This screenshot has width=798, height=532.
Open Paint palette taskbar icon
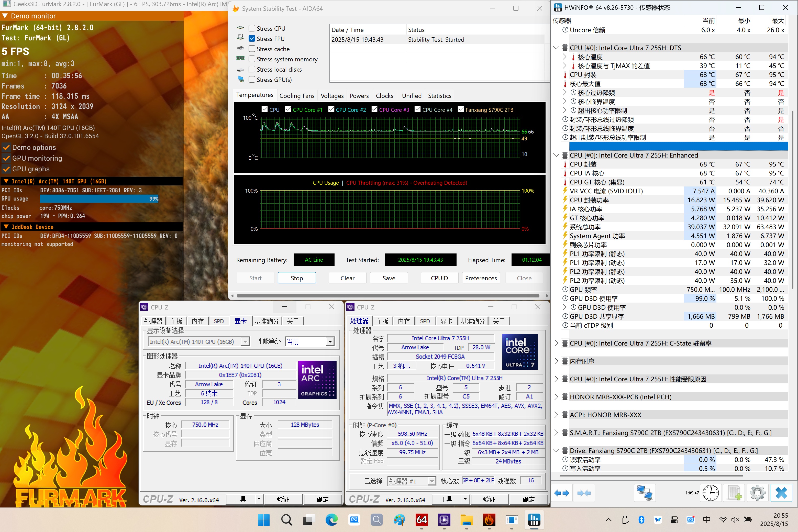coord(399,520)
